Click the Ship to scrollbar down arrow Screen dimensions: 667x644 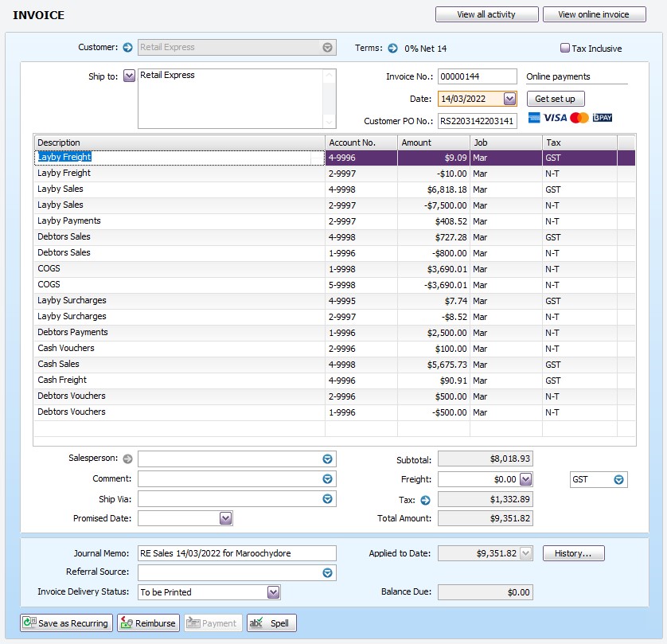coord(329,122)
